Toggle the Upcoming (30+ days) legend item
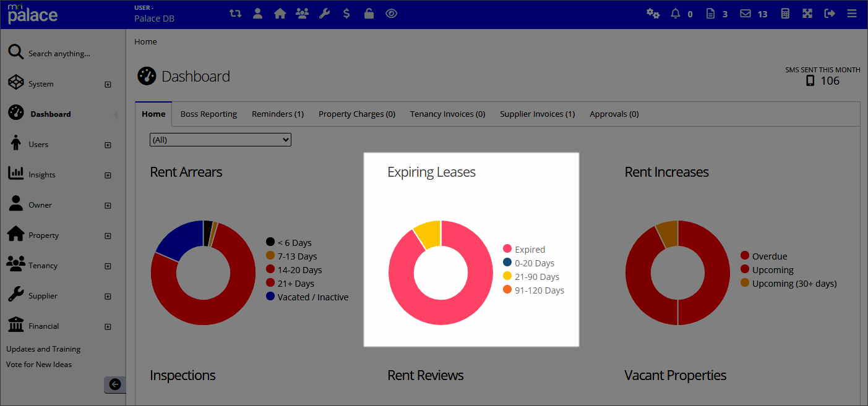Screen dimensions: 868x406 (x=789, y=284)
